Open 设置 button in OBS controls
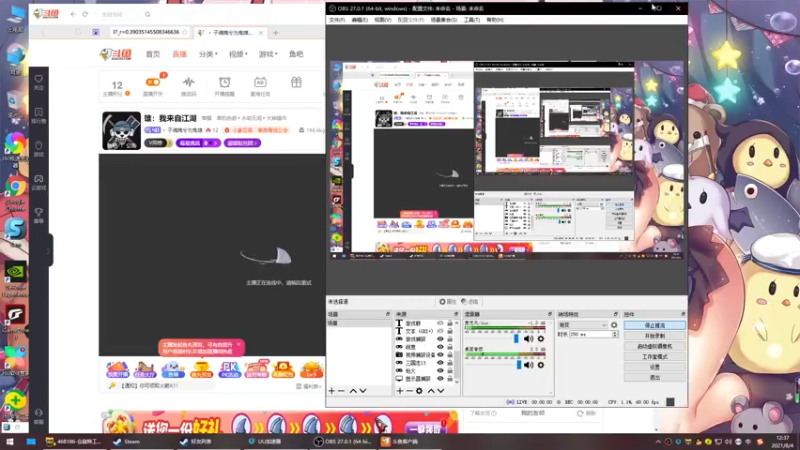Image resolution: width=800 pixels, height=450 pixels. tap(655, 367)
